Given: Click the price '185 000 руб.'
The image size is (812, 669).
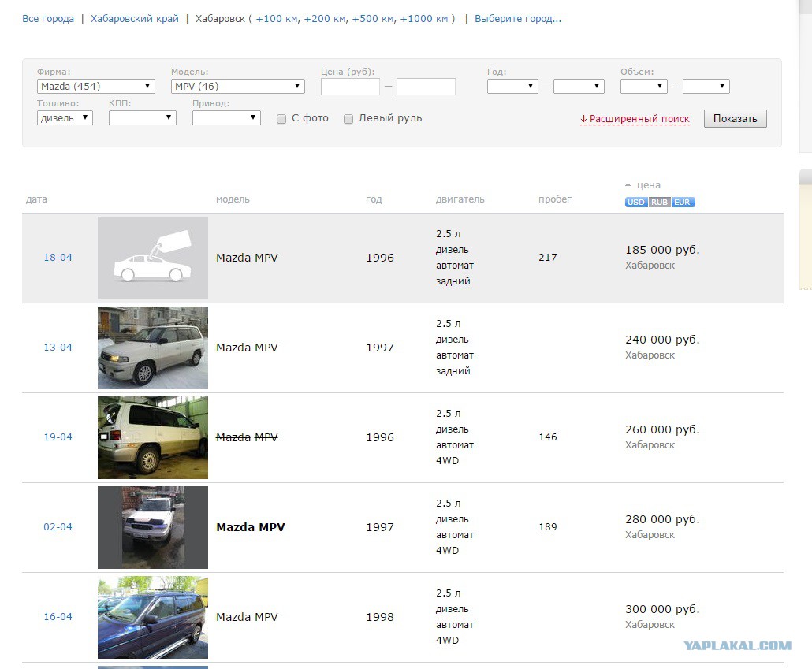Looking at the screenshot, I should point(662,250).
